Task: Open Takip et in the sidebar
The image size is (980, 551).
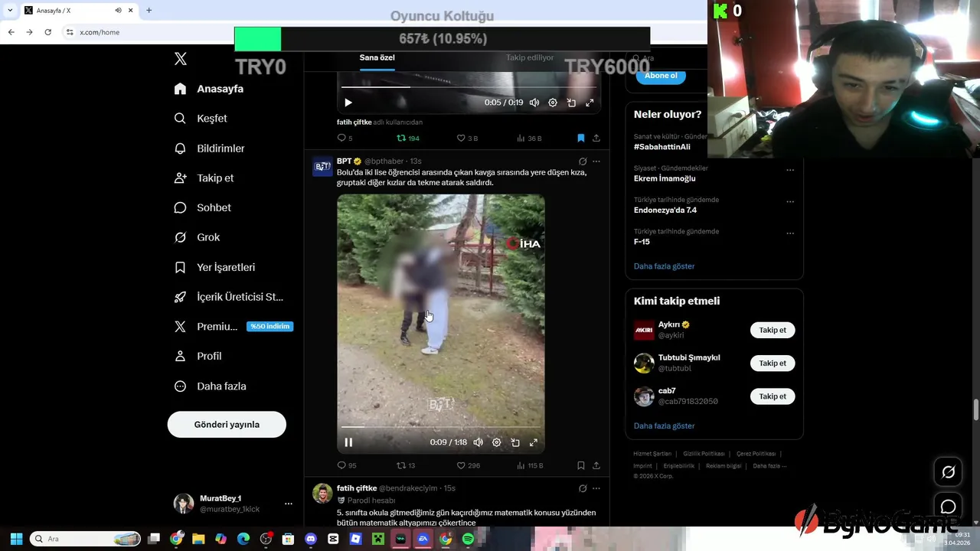Action: click(204, 178)
